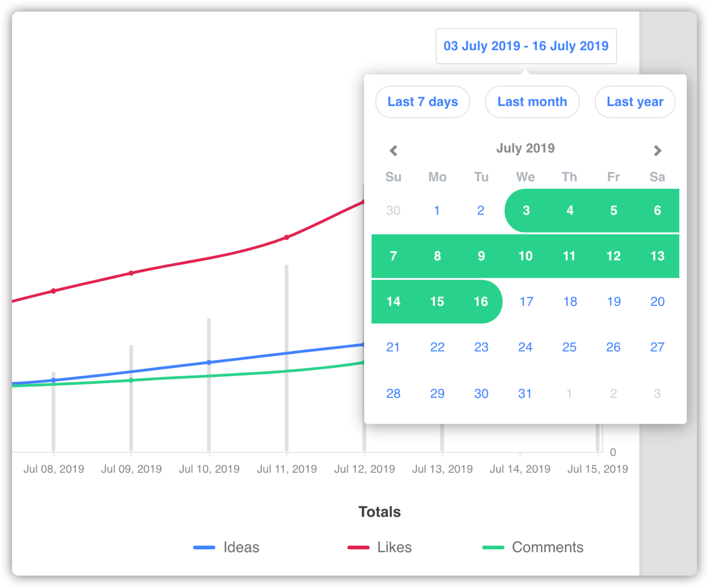The image size is (709, 588).
Task: Toggle the Ideas series in legend
Action: (x=226, y=547)
